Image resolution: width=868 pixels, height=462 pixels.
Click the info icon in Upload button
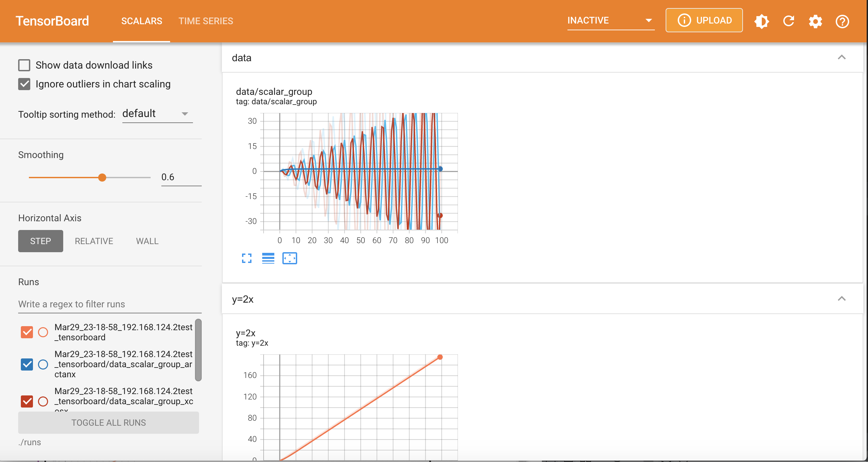pos(684,20)
